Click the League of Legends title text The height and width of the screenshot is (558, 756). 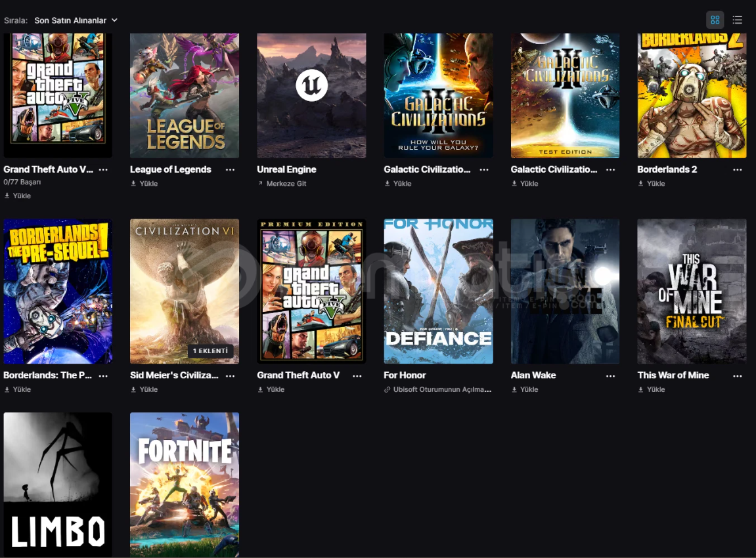point(171,169)
